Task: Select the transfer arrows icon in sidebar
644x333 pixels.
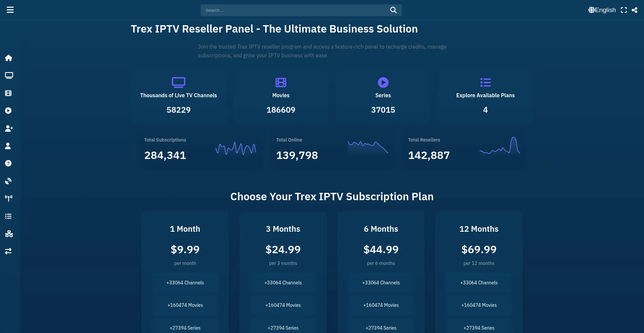Action: tap(9, 251)
